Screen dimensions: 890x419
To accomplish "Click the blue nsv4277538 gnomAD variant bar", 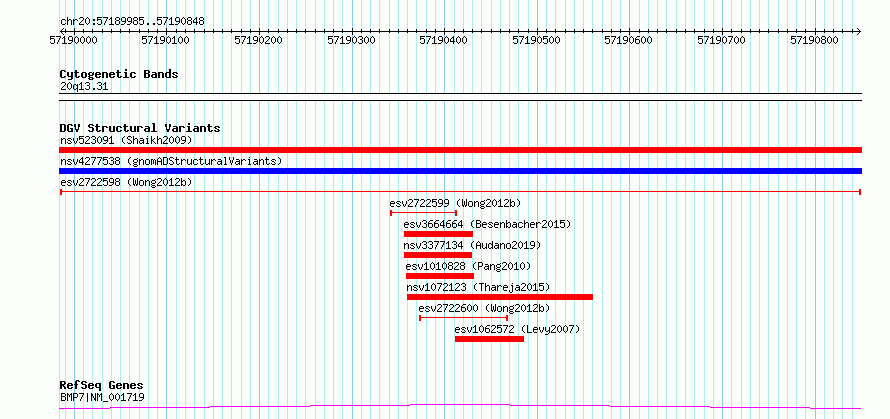I will point(460,171).
